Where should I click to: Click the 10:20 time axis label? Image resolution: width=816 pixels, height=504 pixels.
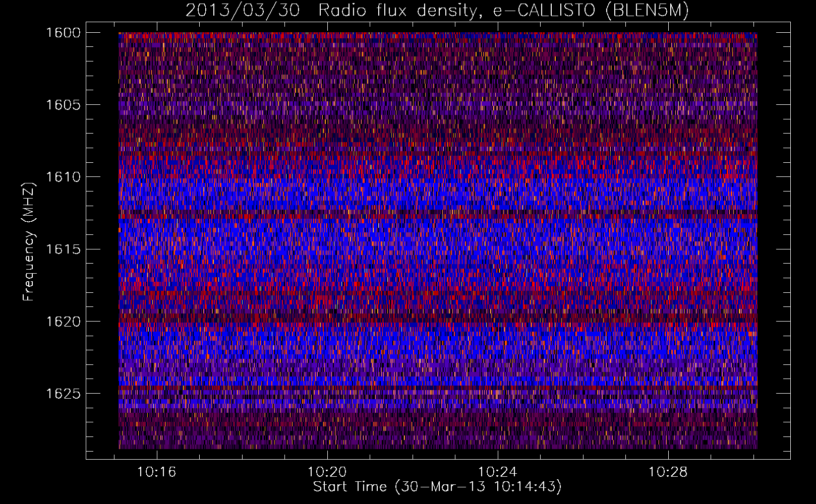[327, 472]
